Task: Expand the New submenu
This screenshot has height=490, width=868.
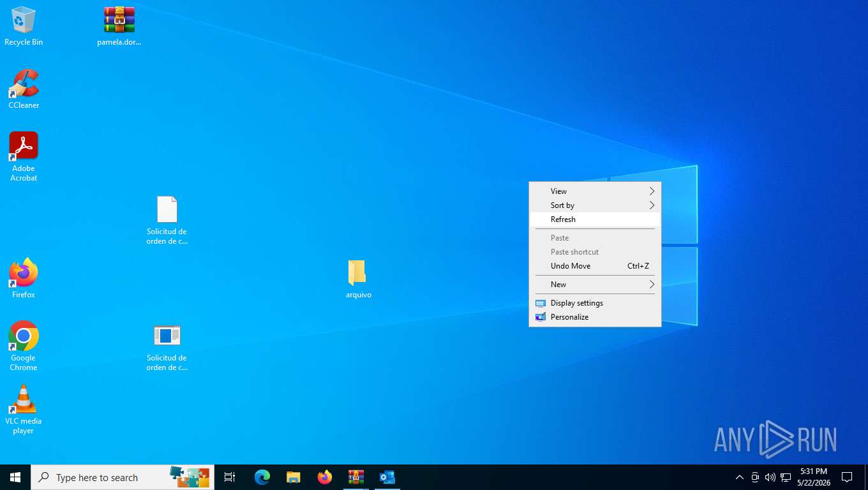Action: coord(595,285)
